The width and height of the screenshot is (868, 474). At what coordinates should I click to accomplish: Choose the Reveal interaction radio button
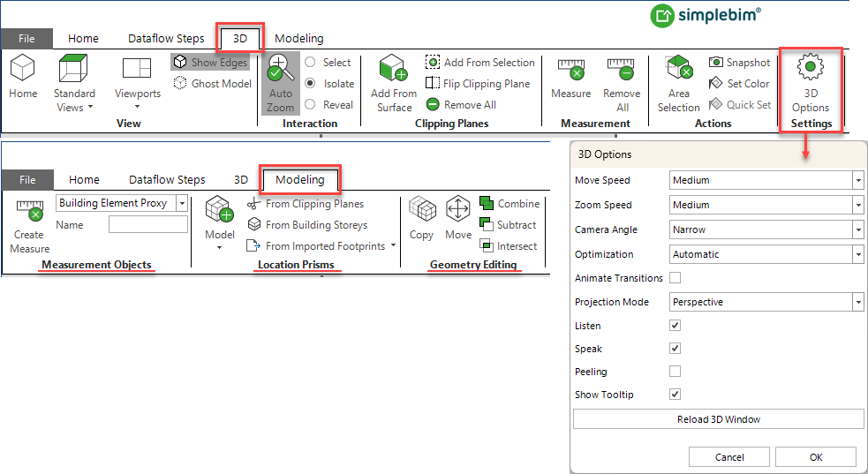311,104
